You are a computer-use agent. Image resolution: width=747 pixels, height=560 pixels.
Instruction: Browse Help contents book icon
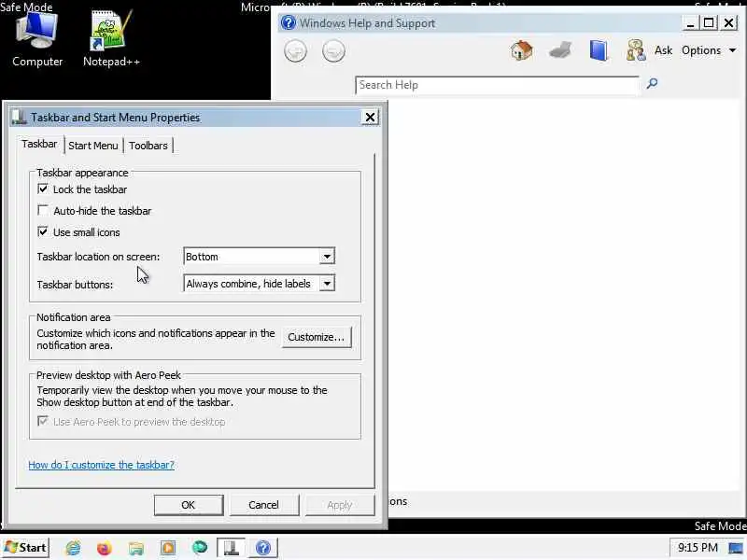(x=599, y=50)
